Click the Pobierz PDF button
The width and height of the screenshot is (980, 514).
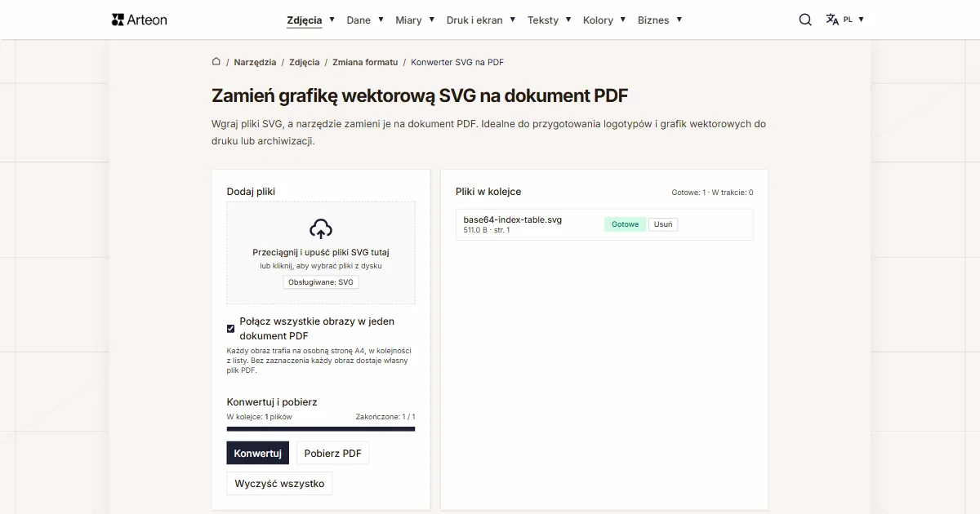click(332, 453)
